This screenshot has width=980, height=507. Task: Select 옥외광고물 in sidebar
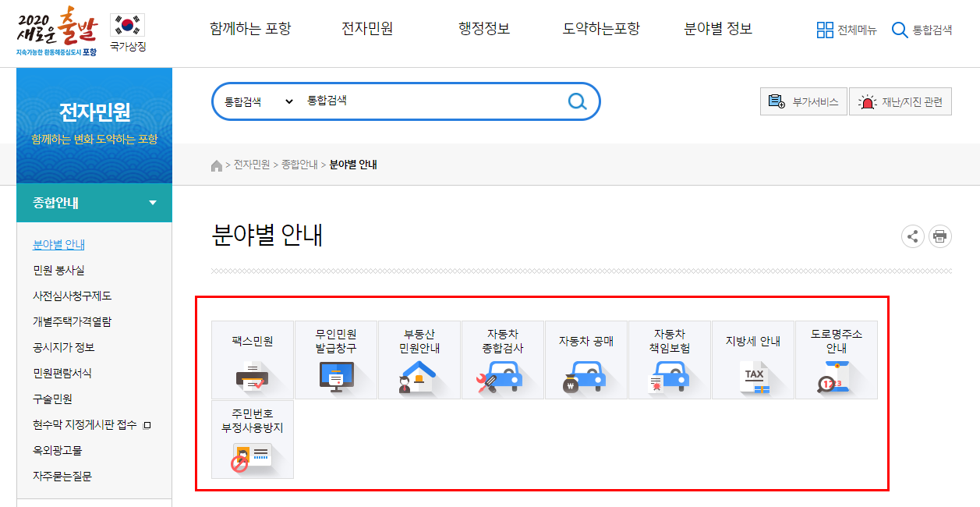coord(58,450)
